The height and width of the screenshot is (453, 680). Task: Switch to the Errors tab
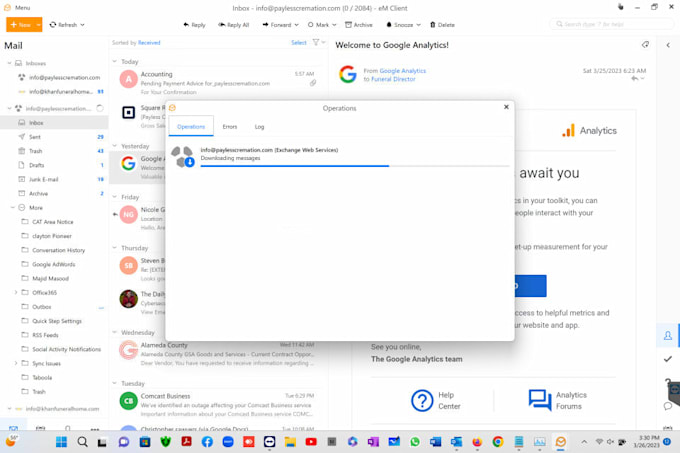pyautogui.click(x=230, y=127)
